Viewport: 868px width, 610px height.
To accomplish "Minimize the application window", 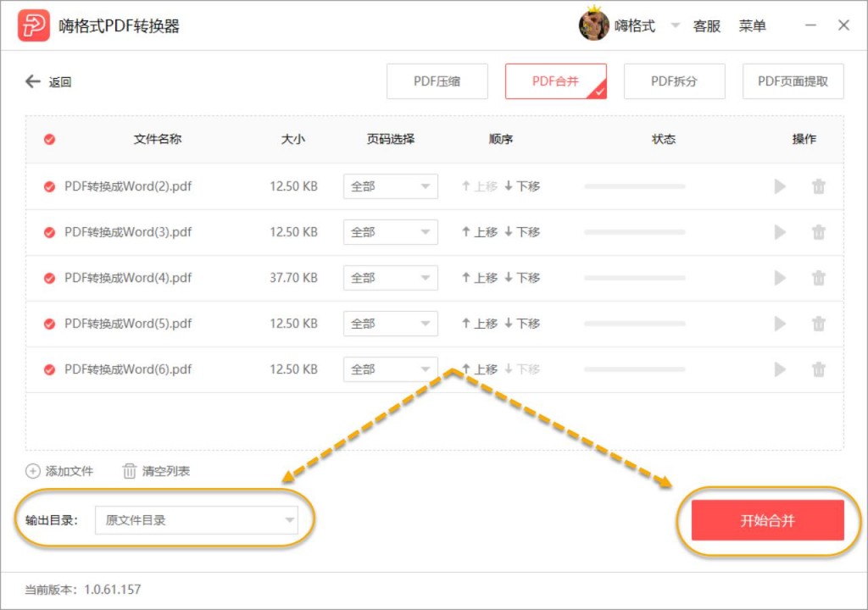I will click(810, 25).
